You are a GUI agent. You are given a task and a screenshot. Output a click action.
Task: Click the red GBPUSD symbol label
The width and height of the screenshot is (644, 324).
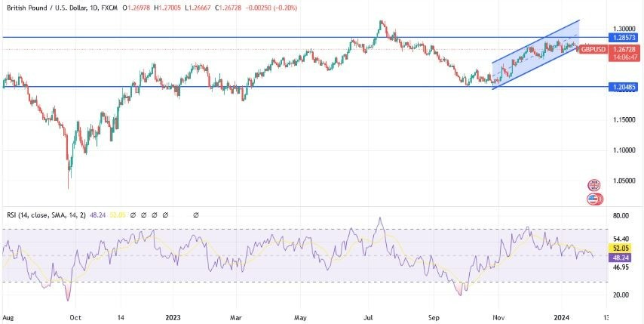coord(593,49)
